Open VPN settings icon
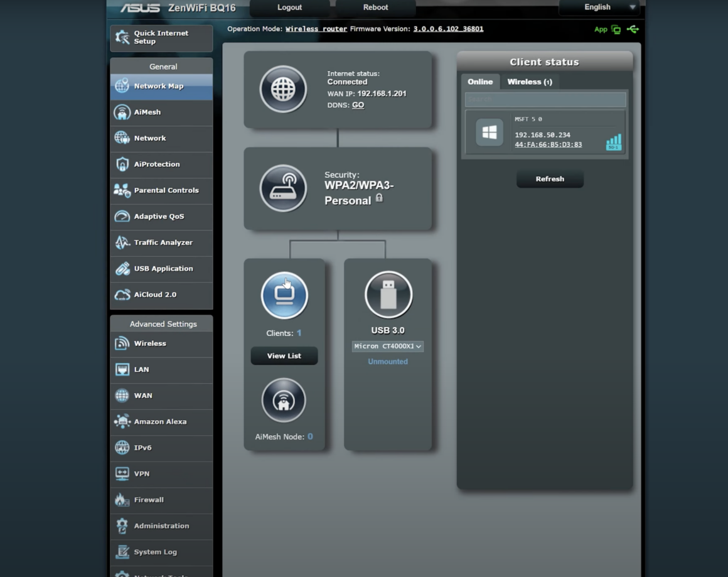This screenshot has height=577, width=728. click(122, 473)
